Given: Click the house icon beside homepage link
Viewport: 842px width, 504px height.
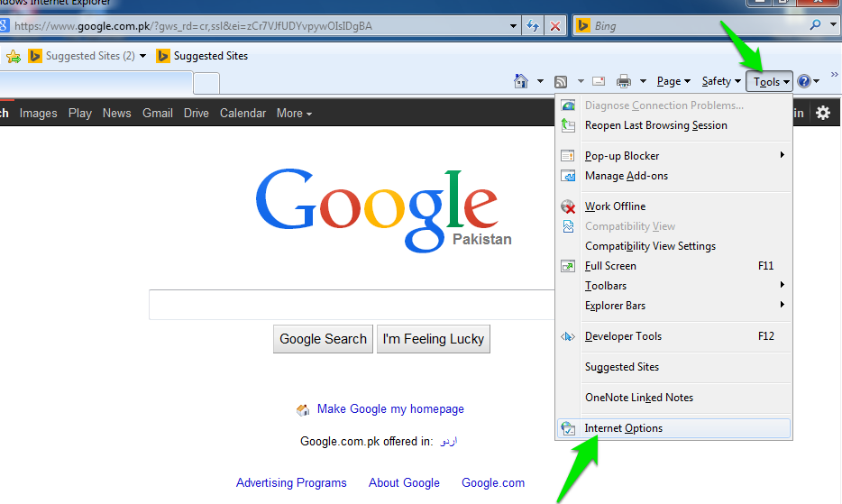Looking at the screenshot, I should point(303,410).
